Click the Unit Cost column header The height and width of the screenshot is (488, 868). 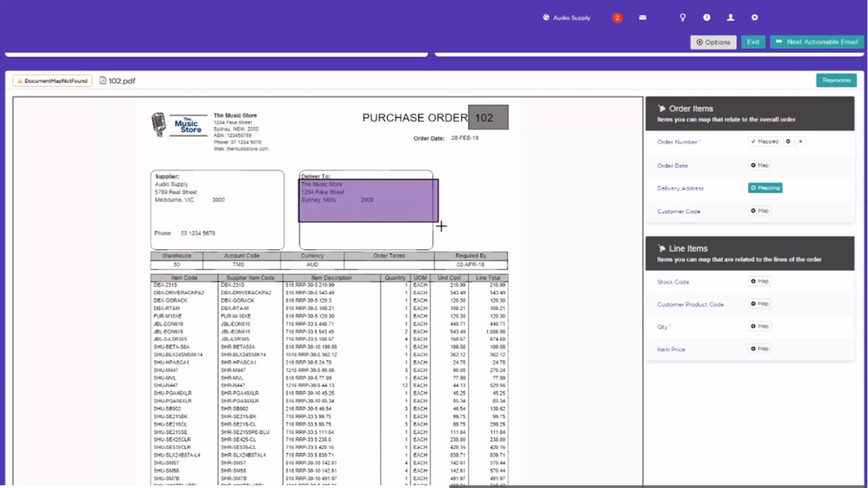pyautogui.click(x=449, y=278)
